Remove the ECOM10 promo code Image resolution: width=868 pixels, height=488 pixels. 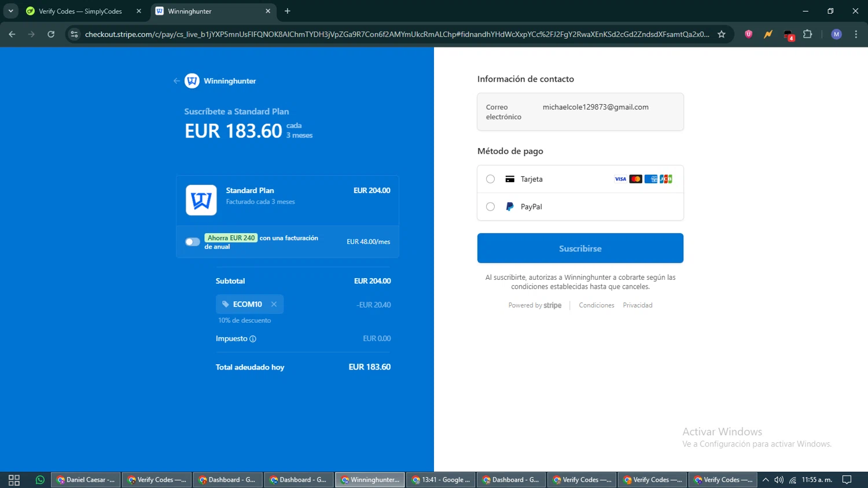pyautogui.click(x=274, y=304)
